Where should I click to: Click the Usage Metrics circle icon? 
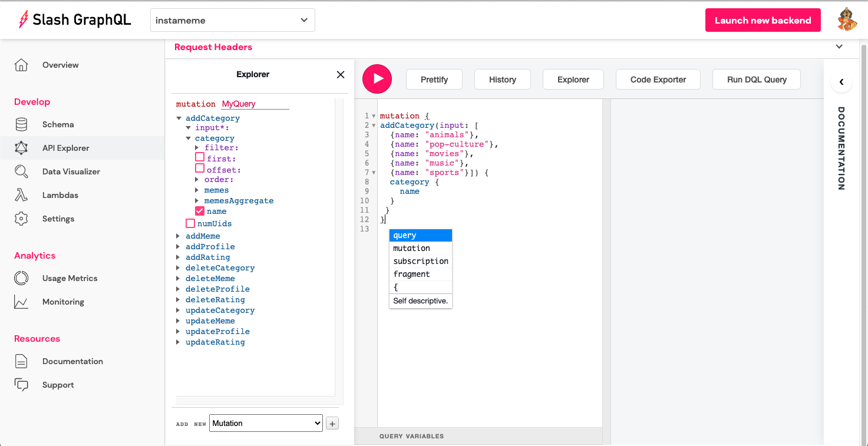(x=21, y=278)
